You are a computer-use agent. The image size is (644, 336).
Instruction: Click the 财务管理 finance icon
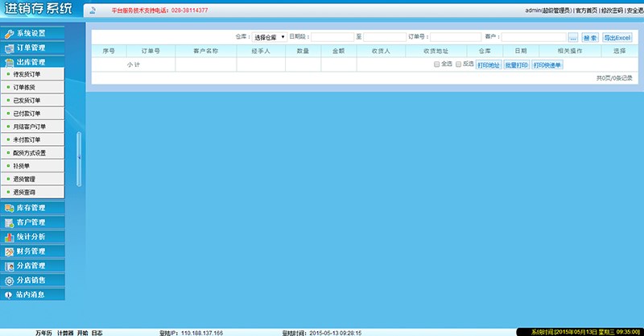pyautogui.click(x=9, y=251)
